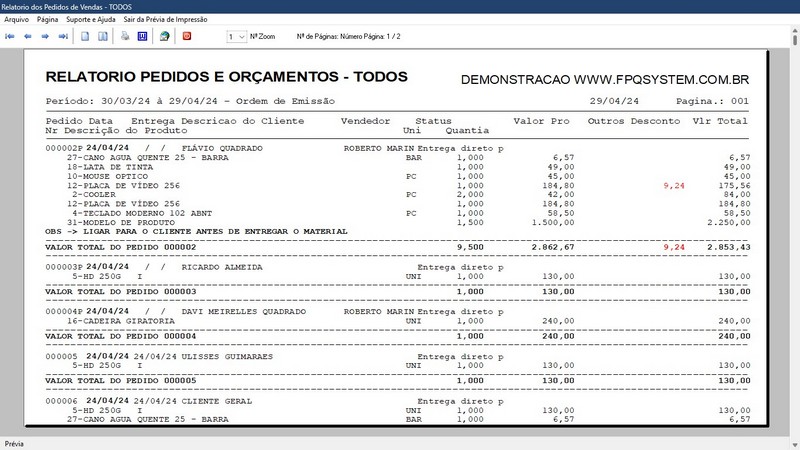Click '16-CADEIRA GIRATORIA' product row
The width and height of the screenshot is (800, 450).
(121, 321)
